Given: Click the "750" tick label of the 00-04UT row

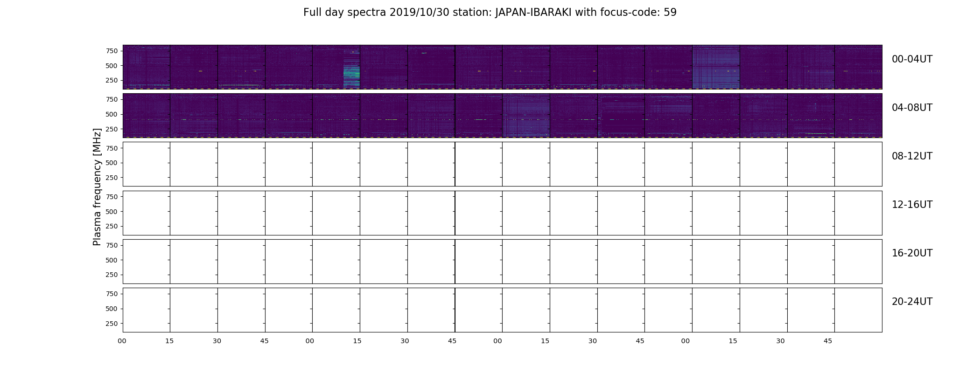Looking at the screenshot, I should pyautogui.click(x=112, y=51).
